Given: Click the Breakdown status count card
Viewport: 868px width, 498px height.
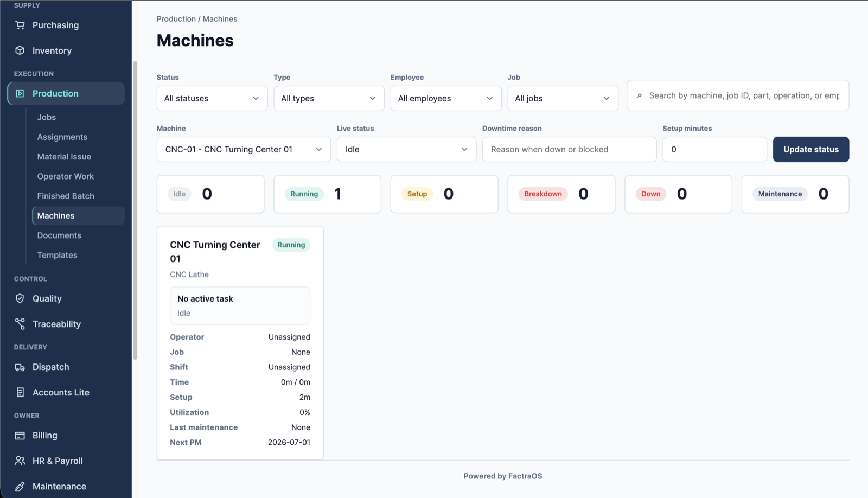Looking at the screenshot, I should (x=561, y=194).
